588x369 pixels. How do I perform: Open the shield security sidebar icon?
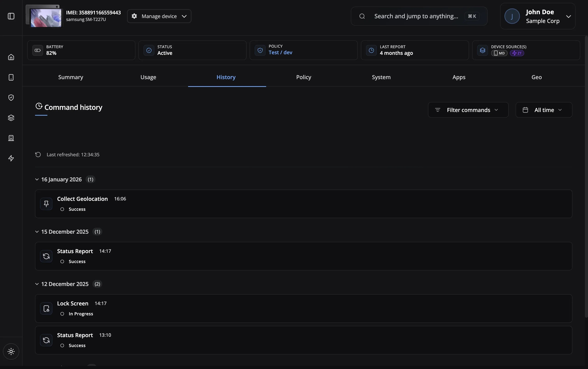[x=11, y=97]
